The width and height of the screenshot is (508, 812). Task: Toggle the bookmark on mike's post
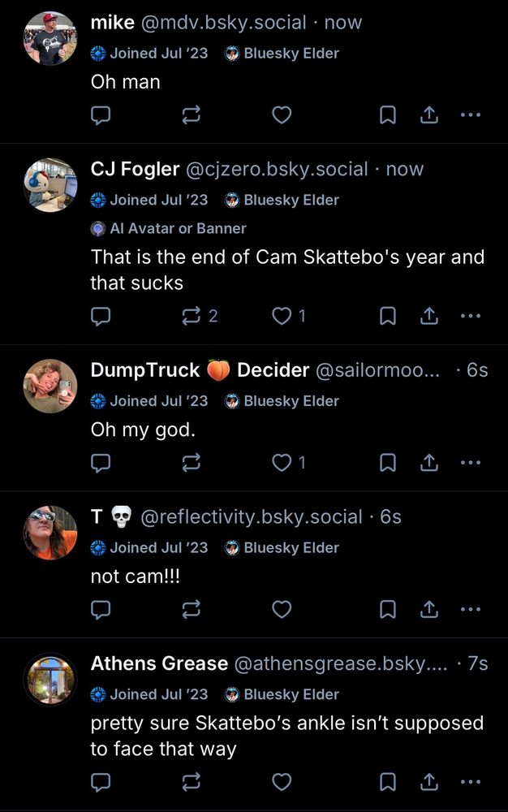(387, 114)
